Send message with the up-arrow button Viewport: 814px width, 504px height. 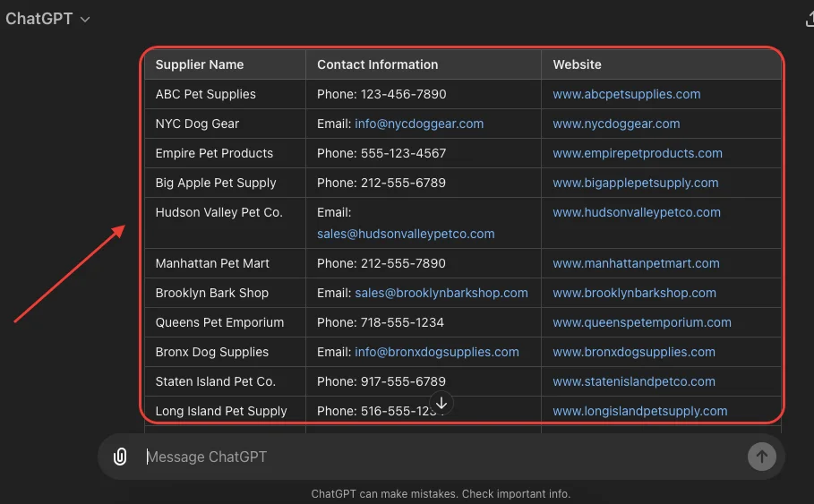761,457
